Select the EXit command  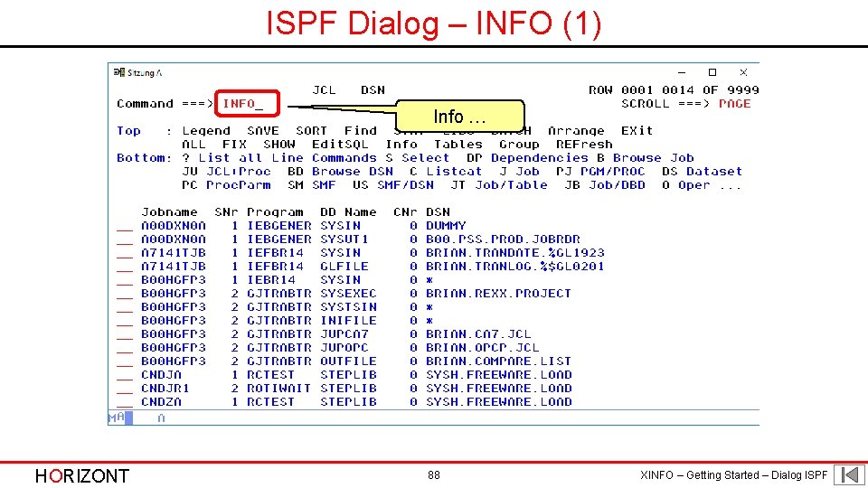pos(637,130)
